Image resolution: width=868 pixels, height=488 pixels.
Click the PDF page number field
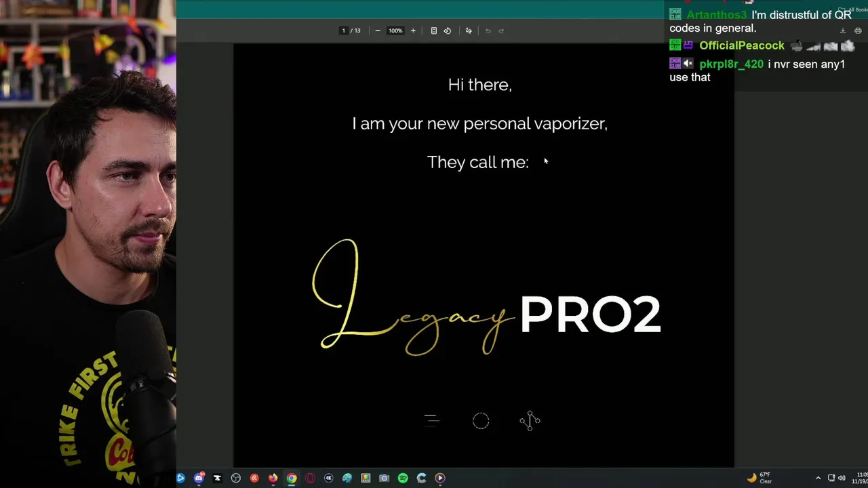[x=344, y=30]
